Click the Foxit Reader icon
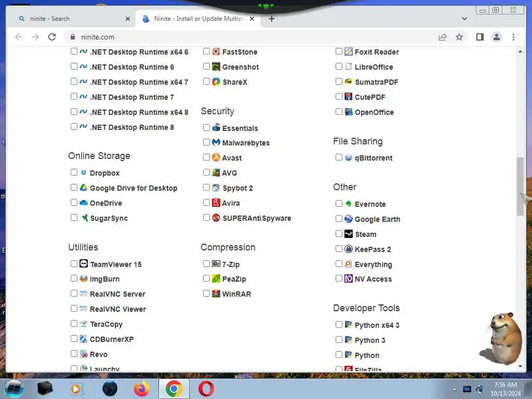Screen dimensions: 532x399 click(349, 51)
